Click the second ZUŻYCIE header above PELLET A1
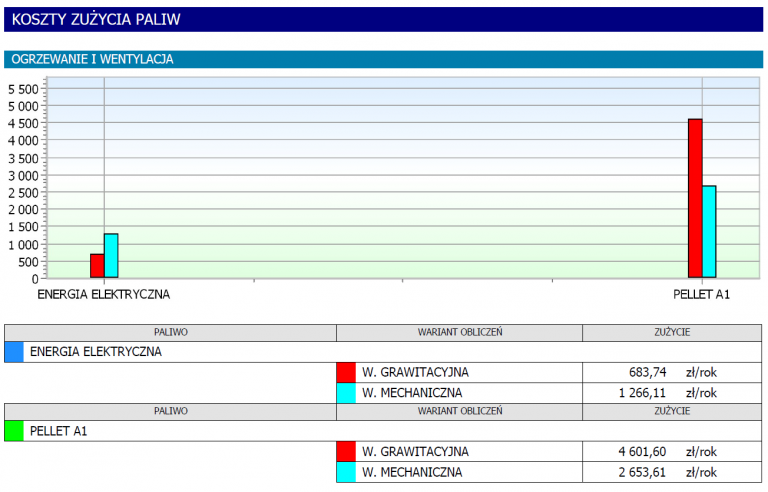This screenshot has height=492, width=768. [x=672, y=412]
